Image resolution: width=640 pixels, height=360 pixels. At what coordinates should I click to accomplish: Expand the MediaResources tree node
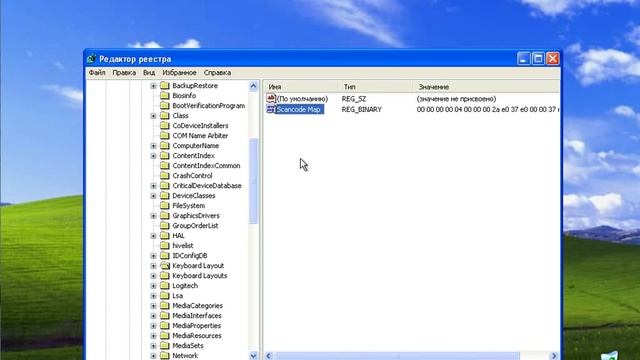(153, 336)
